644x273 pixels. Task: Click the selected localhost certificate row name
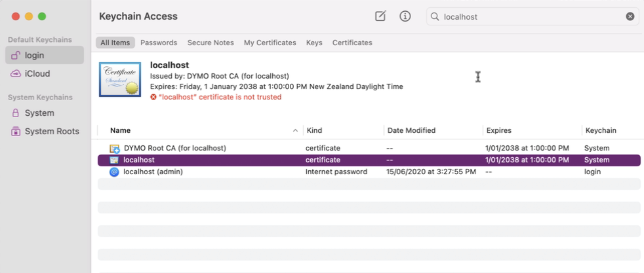[139, 160]
